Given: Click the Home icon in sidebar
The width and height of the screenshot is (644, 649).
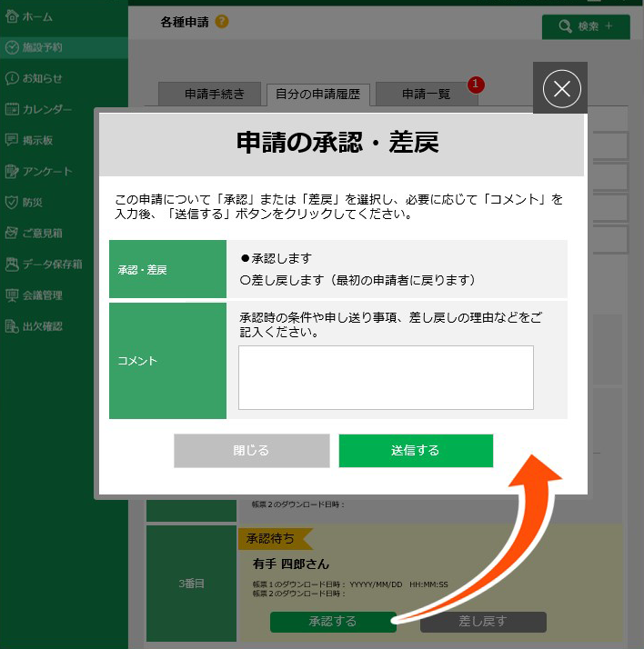Looking at the screenshot, I should tap(12, 16).
